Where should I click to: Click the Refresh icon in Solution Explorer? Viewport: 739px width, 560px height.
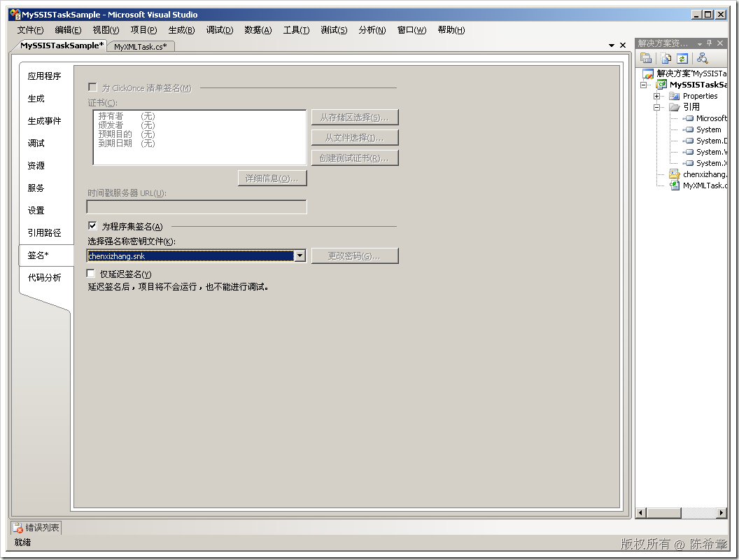(x=682, y=58)
